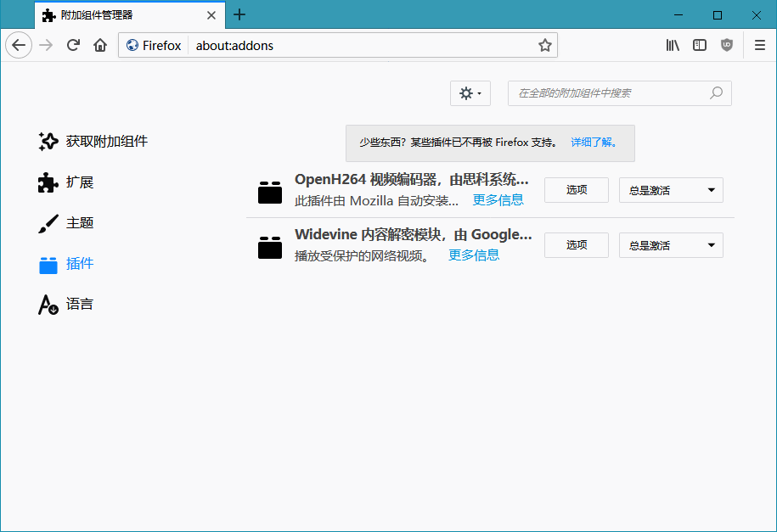777x532 pixels.
Task: Reload the about:addons page
Action: point(73,45)
